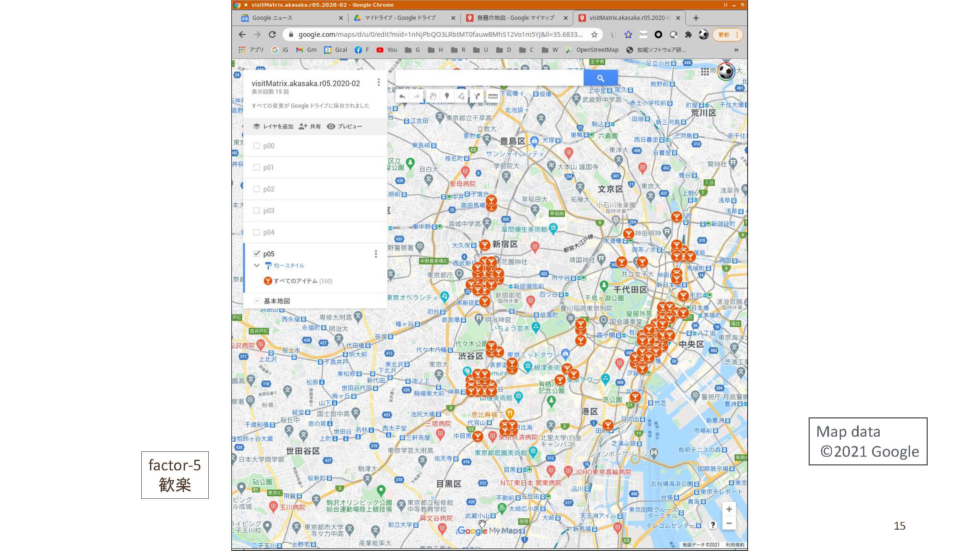Image resolution: width=980 pixels, height=551 pixels.
Task: Collapse the p05 layer chevron
Action: click(x=256, y=266)
